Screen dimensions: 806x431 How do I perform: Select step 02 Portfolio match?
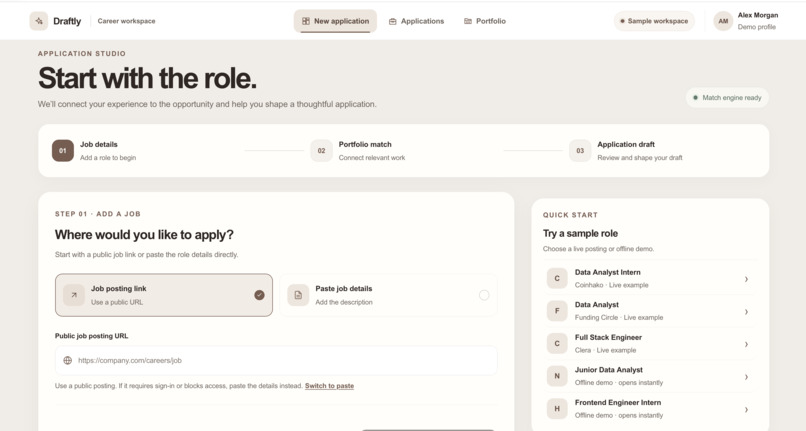tap(358, 151)
